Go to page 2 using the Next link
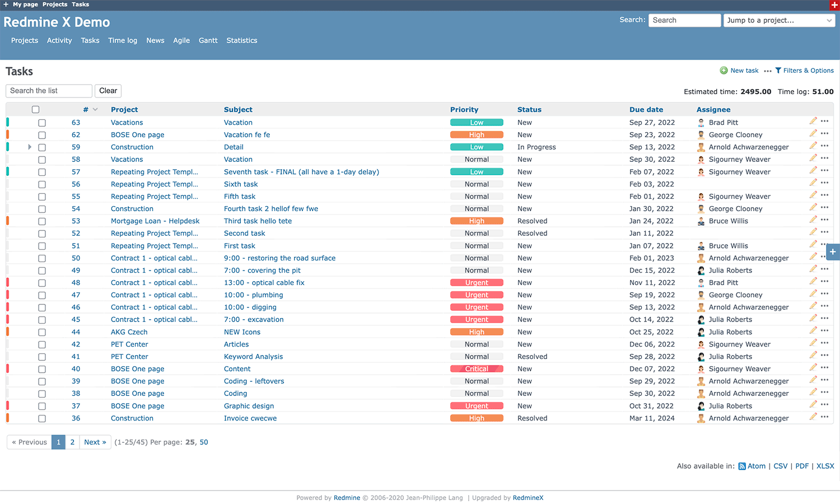Screen dimensions: 840x504 pos(95,442)
